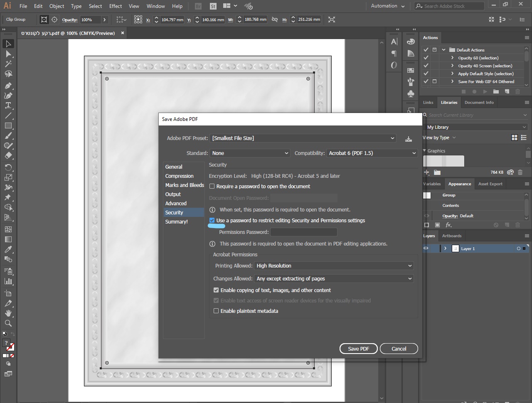
Task: Open the Compression settings section
Action: pos(179,176)
